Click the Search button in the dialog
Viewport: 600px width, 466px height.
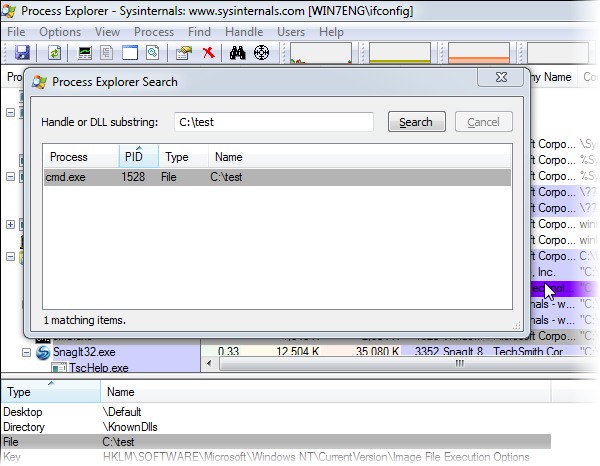coord(417,122)
